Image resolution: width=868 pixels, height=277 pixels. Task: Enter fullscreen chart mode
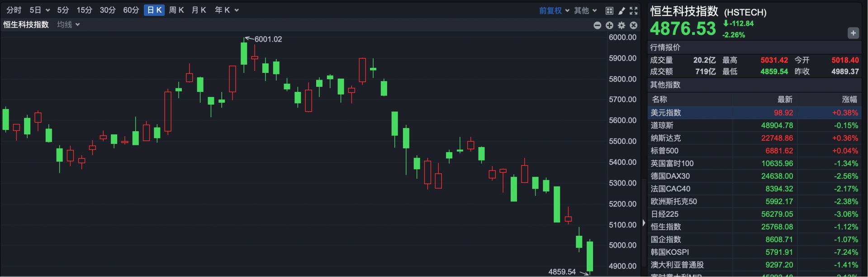[x=634, y=10]
